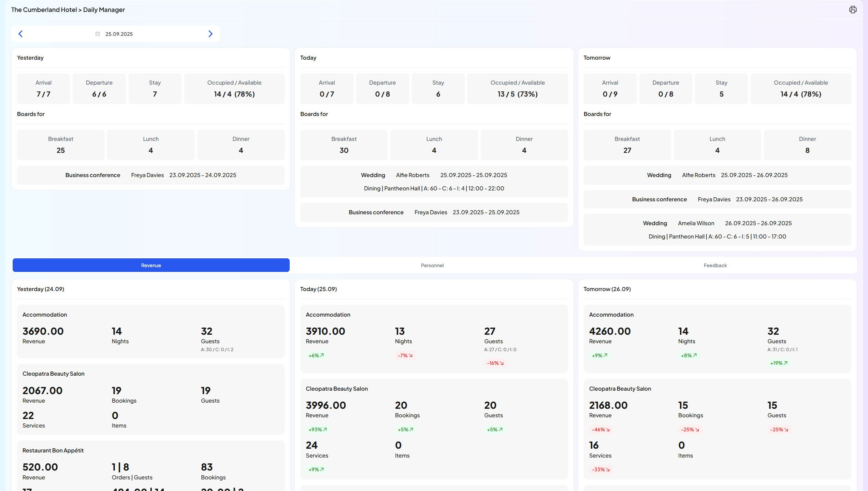Click today's Occupied / Available 13 / 5 tile

coord(517,89)
